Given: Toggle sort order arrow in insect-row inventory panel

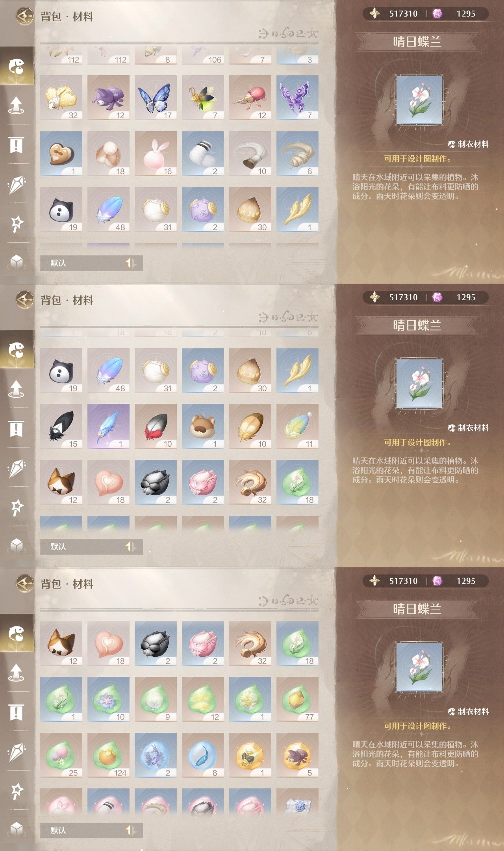Looking at the screenshot, I should coord(130,263).
